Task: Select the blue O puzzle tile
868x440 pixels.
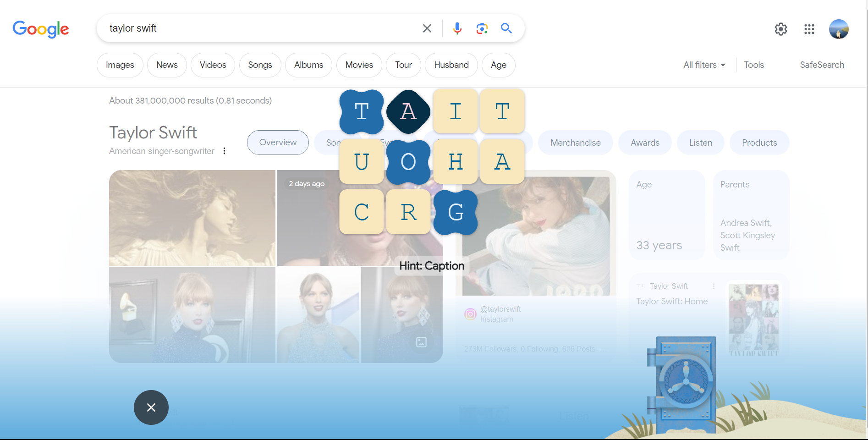Action: click(x=408, y=162)
